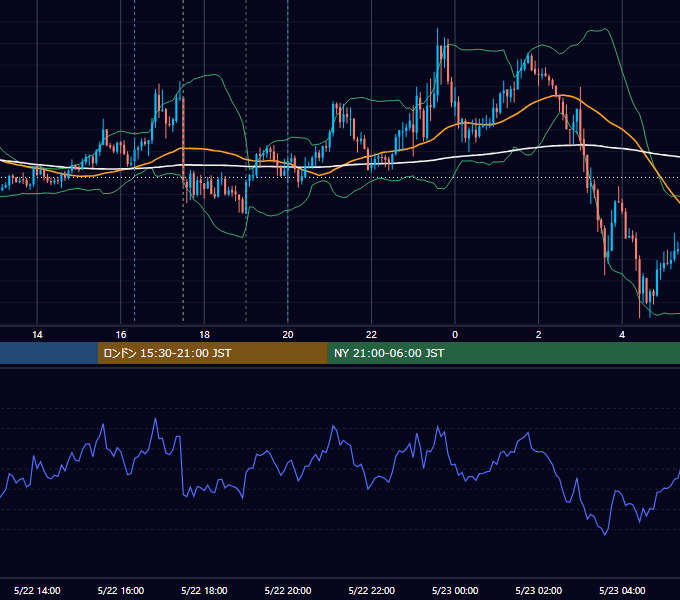Image resolution: width=680 pixels, height=600 pixels.
Task: Click the 5/22 14:00 date label
Action: (37, 590)
